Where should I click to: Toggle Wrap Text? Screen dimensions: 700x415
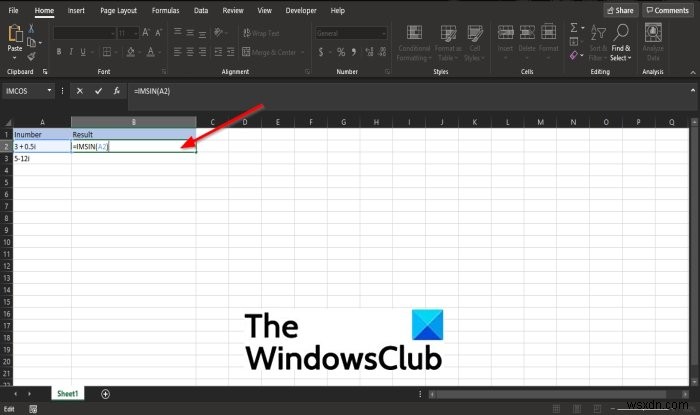[x=261, y=33]
